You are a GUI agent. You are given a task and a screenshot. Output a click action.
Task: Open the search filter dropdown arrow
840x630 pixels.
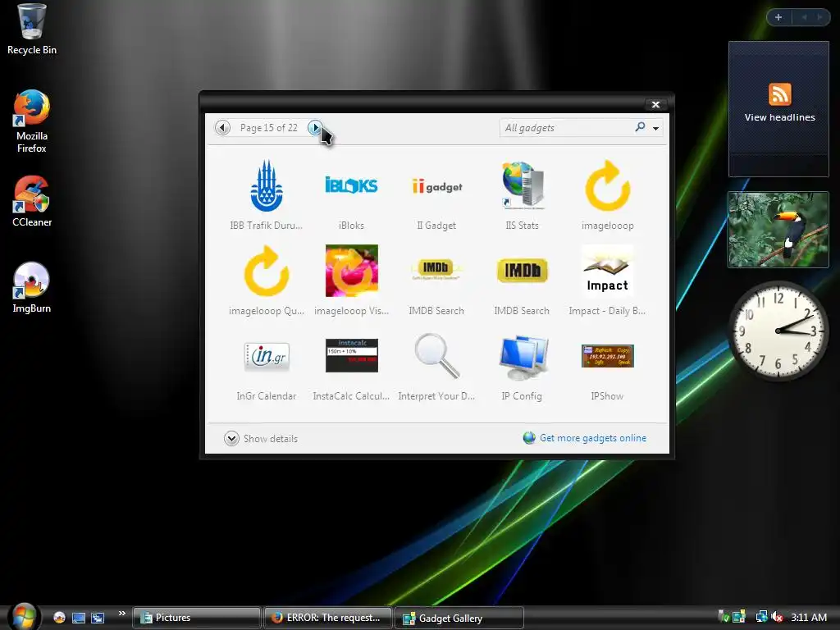[x=655, y=128]
